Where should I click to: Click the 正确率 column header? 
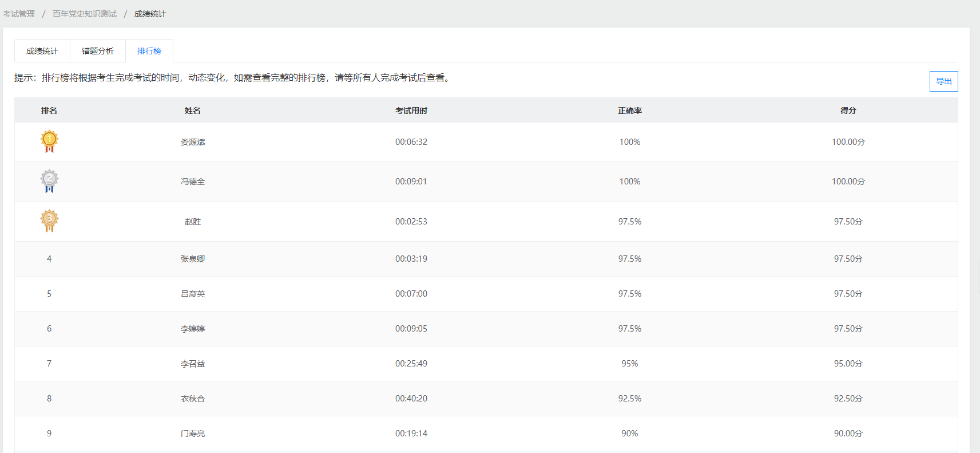pyautogui.click(x=629, y=111)
